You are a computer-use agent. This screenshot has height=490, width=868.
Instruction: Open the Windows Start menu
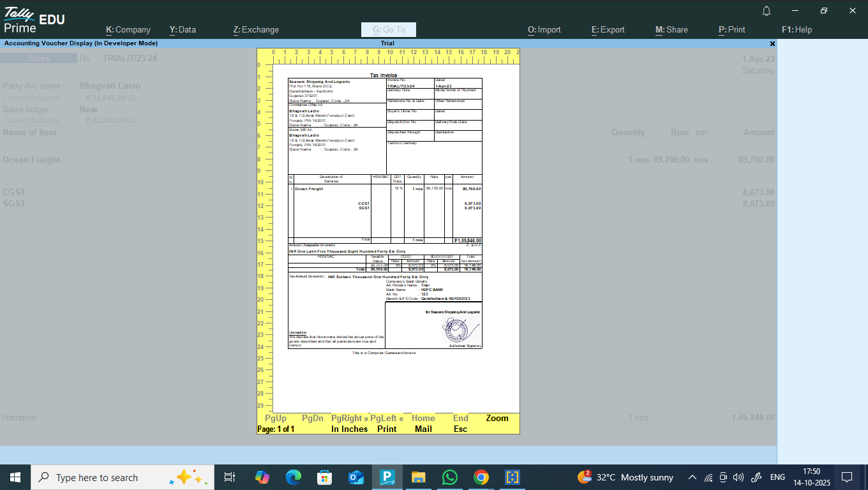pos(15,477)
